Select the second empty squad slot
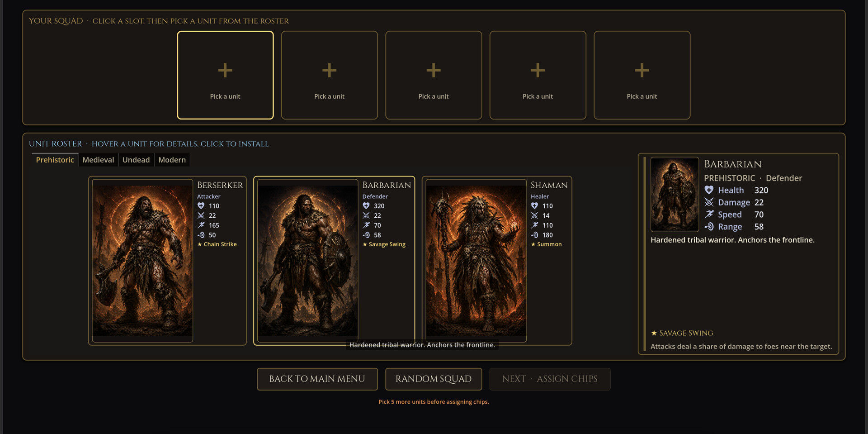The height and width of the screenshot is (434, 868). coord(330,75)
